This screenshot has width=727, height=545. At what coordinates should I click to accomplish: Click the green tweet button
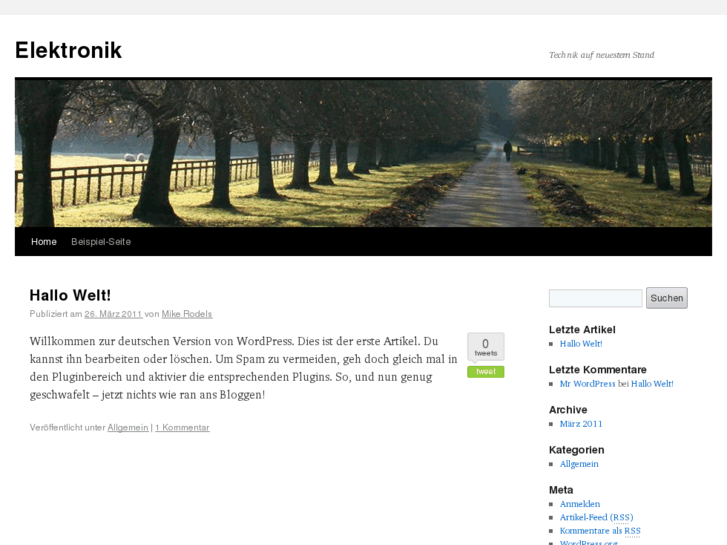[x=485, y=372]
